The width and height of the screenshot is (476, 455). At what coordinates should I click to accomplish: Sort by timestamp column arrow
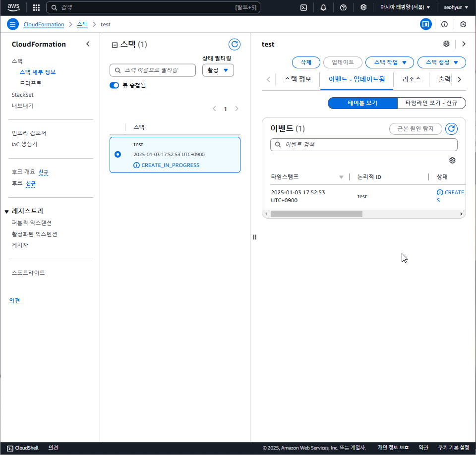coord(341,177)
